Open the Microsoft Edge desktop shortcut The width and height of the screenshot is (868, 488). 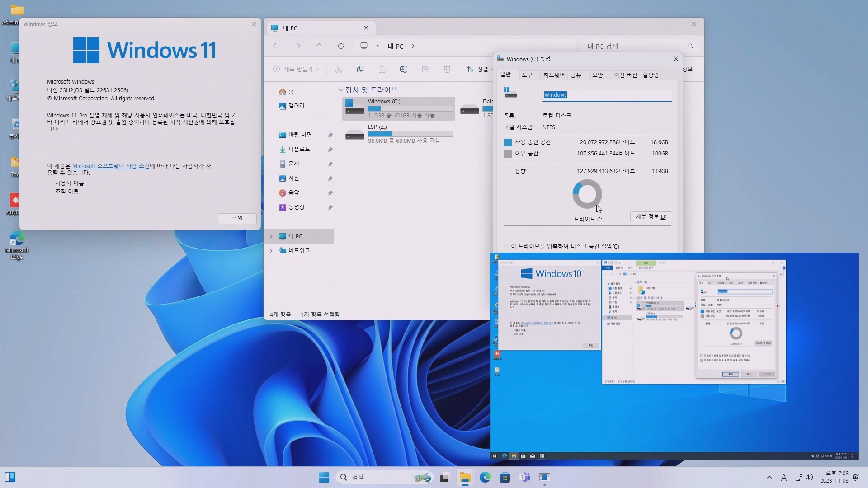tap(17, 245)
